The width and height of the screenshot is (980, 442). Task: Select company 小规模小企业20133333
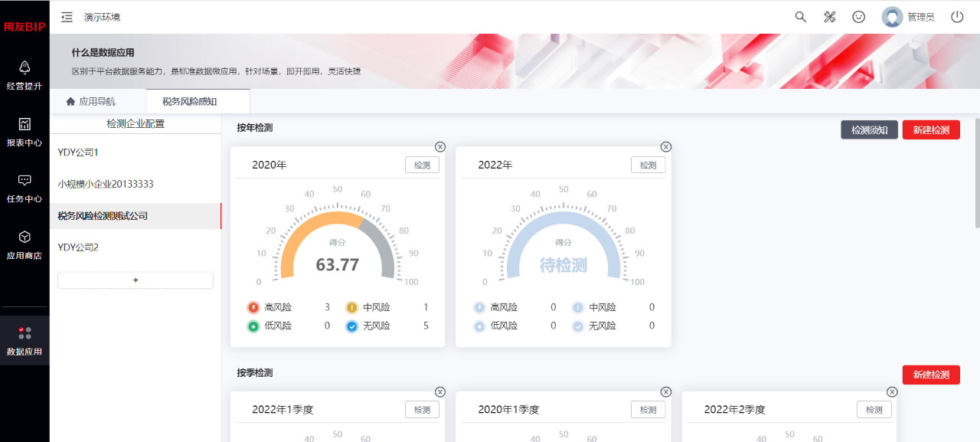point(136,184)
